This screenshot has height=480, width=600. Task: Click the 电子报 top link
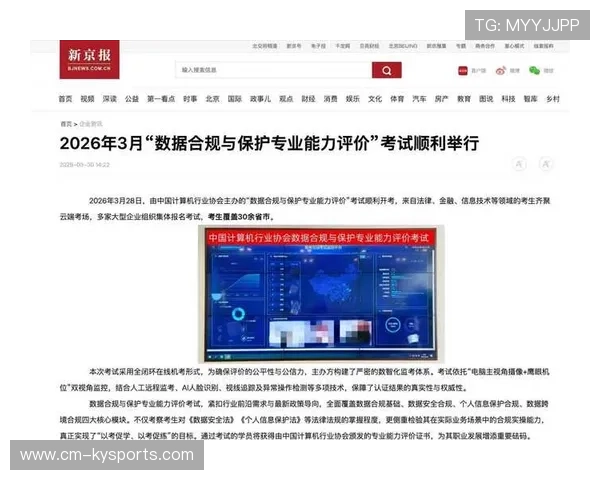(x=318, y=46)
